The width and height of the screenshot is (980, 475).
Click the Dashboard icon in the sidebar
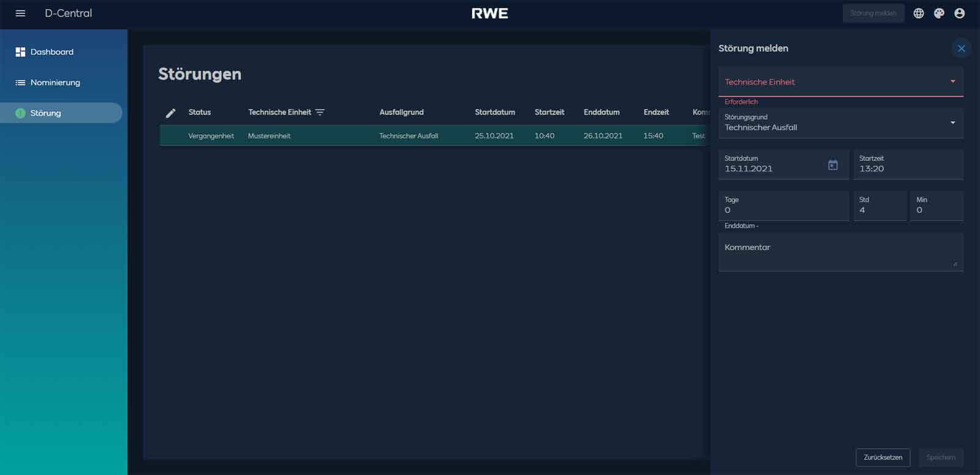[x=20, y=52]
